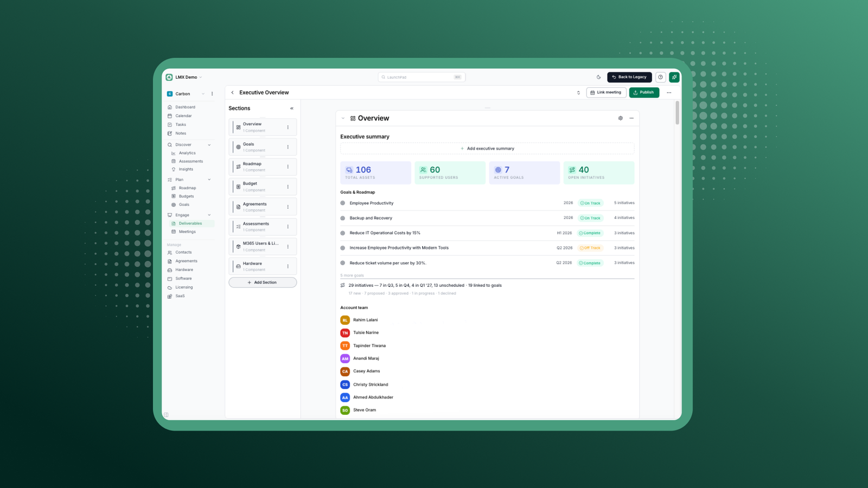868x488 pixels.
Task: Open Agreements section kebab menu
Action: click(x=288, y=207)
